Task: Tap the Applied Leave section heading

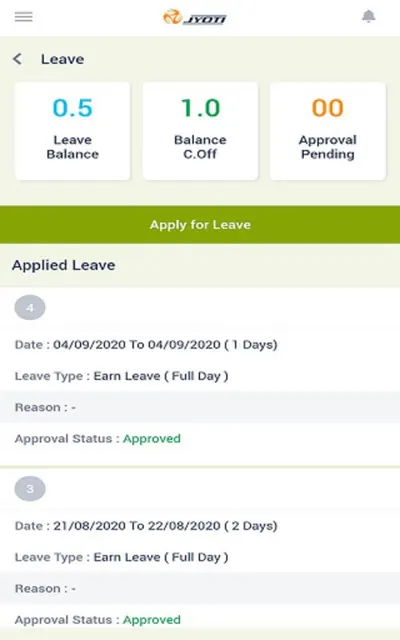Action: click(x=64, y=265)
